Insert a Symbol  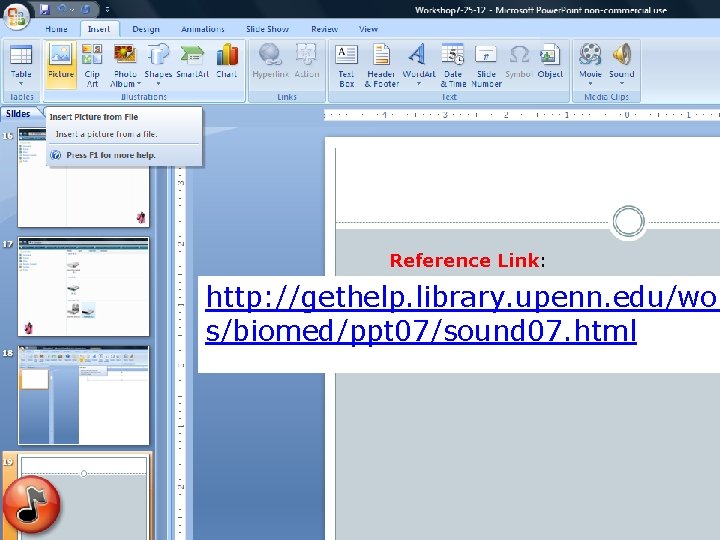click(x=518, y=61)
